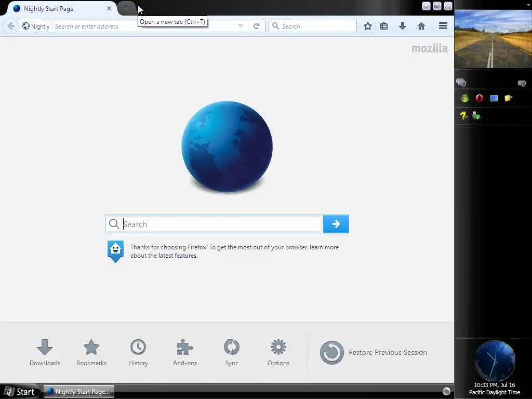Click the blue desktop screen sidebar icon
This screenshot has height=399, width=532.
click(494, 98)
